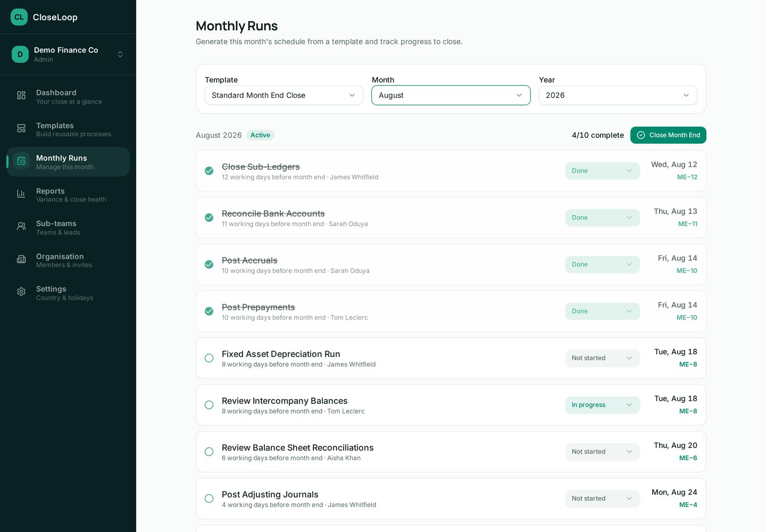Screen dimensions: 766x532
Task: Click the Review Balance Sheet Reconciliations title
Action: tap(298, 447)
